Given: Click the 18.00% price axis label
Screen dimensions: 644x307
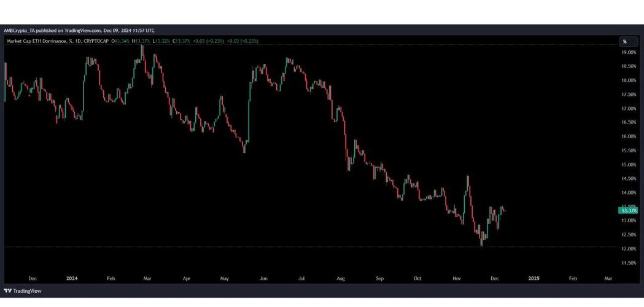Looking at the screenshot, I should click(x=629, y=80).
